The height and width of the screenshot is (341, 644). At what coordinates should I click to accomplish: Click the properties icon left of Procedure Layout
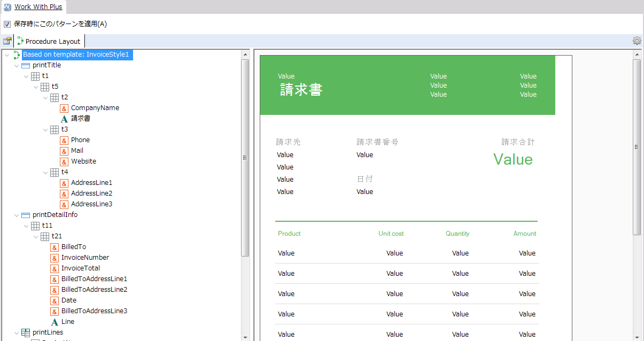(7, 41)
